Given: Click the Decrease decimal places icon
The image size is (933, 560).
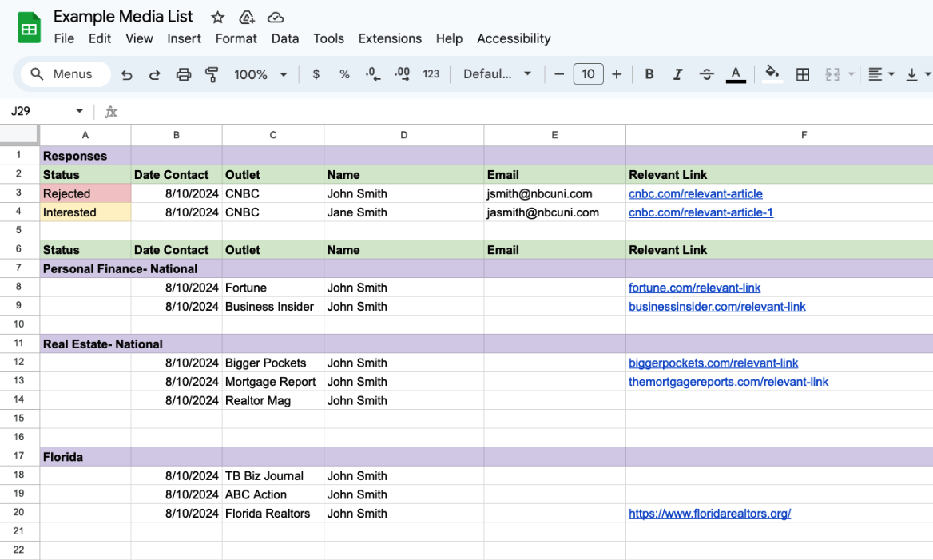Looking at the screenshot, I should [x=372, y=73].
